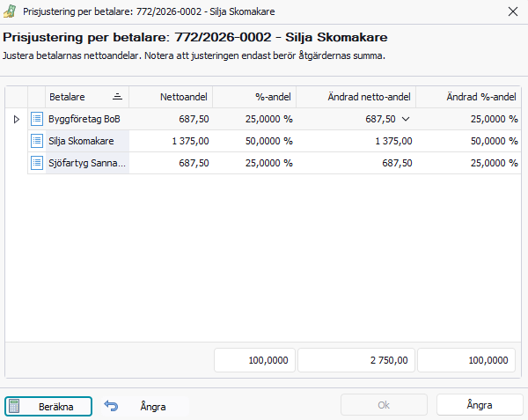Click Byggföretag BoB Nettoandel 687,50 cell
The width and height of the screenshot is (528, 420).
(171, 119)
